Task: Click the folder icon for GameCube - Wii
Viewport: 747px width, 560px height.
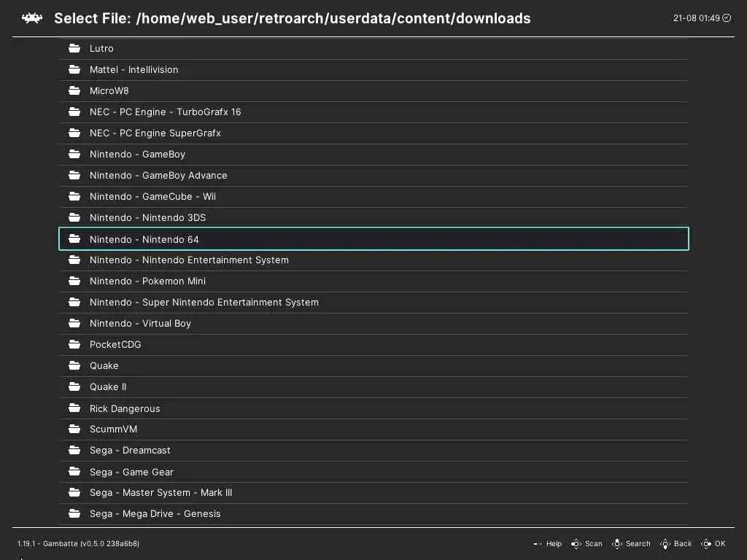Action: [x=74, y=196]
